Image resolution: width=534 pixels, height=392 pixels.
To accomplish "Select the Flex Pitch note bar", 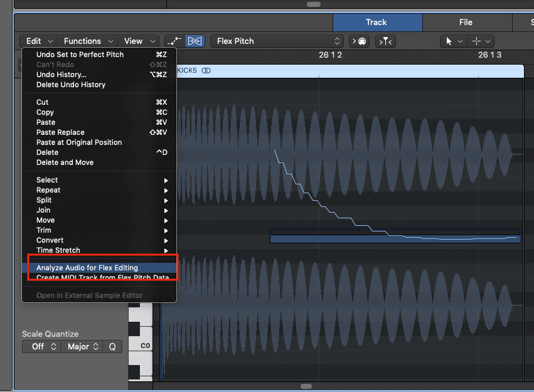I will click(395, 236).
